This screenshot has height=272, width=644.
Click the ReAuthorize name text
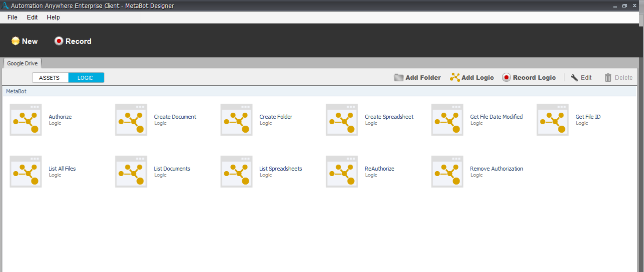(x=379, y=169)
